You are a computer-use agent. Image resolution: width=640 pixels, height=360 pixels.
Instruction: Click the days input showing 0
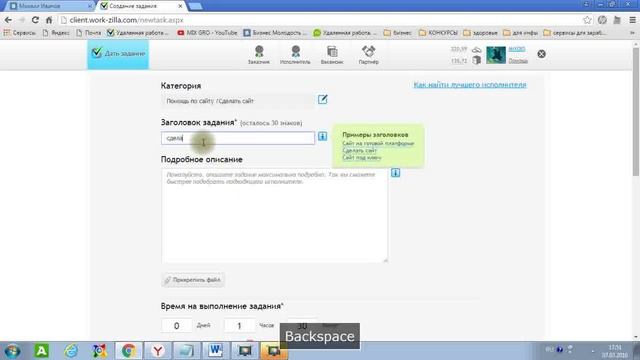176,326
